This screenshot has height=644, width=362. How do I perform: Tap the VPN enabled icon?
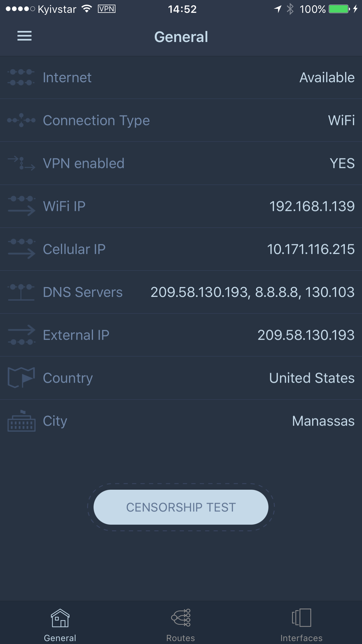point(21,163)
